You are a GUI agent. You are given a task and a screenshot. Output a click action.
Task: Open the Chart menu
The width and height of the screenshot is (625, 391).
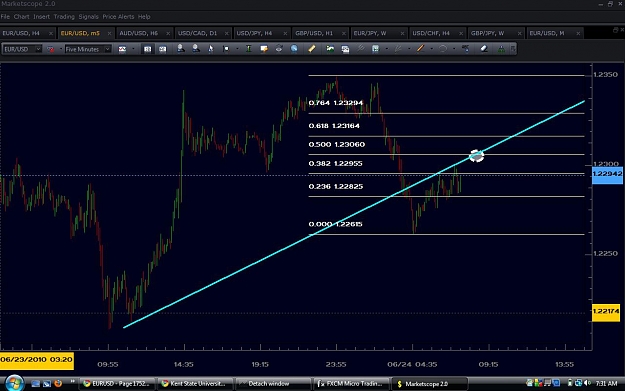pos(22,17)
